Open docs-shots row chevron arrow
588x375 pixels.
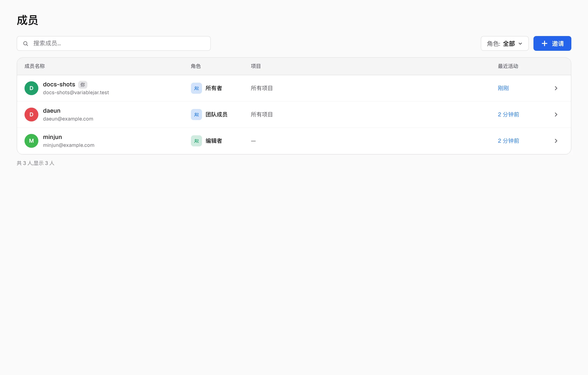556,88
